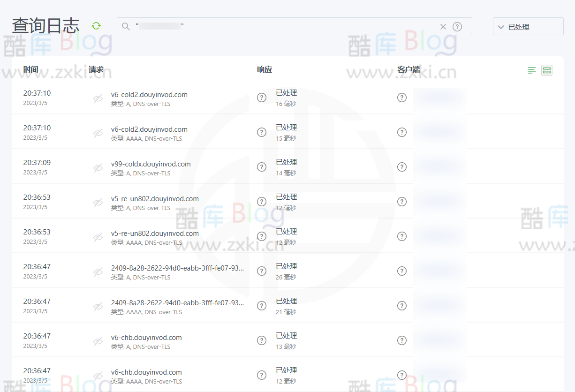Click the 20:36:53 timestamp entry
The image size is (575, 392).
[37, 197]
